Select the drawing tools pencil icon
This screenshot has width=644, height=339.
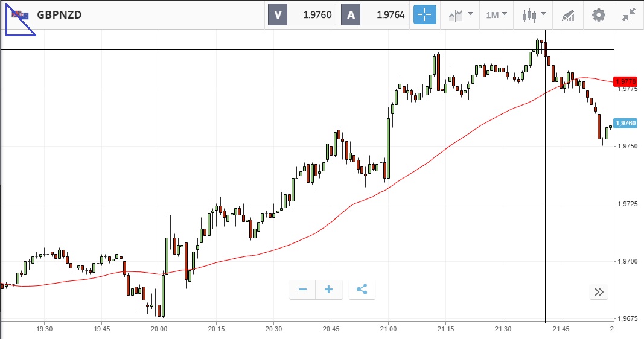tap(568, 15)
